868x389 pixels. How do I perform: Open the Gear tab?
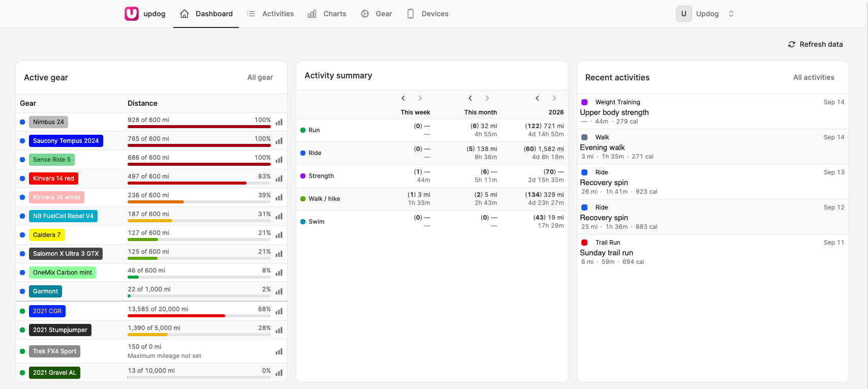click(x=376, y=14)
